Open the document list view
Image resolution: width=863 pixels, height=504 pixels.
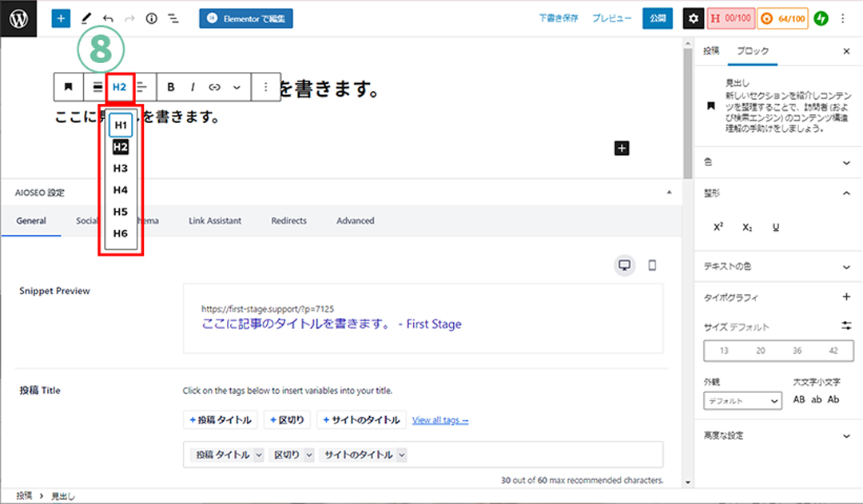tap(173, 18)
